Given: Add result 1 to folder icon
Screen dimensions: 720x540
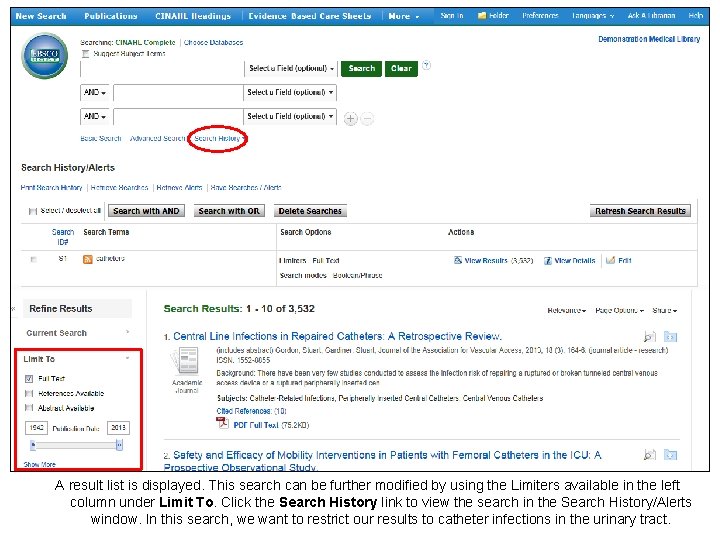Looking at the screenshot, I should tap(670, 337).
